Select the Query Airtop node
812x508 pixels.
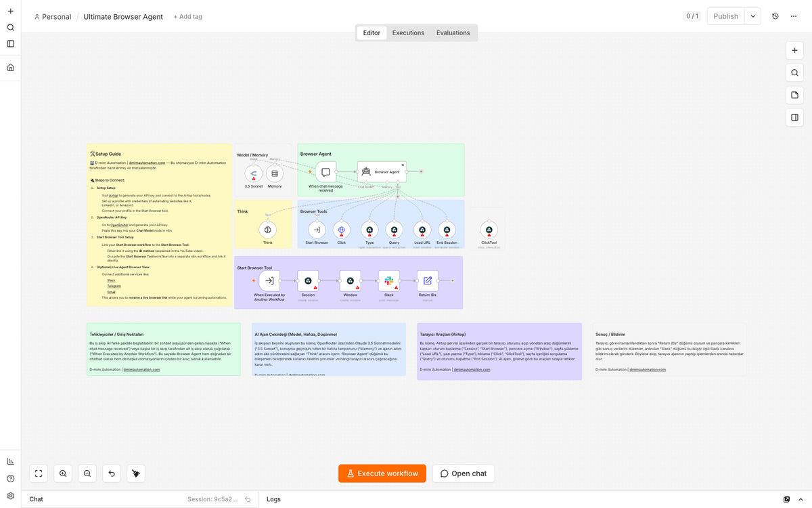[394, 230]
